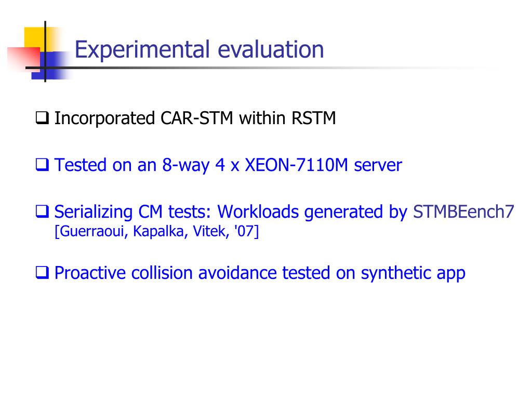The height and width of the screenshot is (399, 532).
Task: Click the text 8-way 4 x
Action: (201, 165)
